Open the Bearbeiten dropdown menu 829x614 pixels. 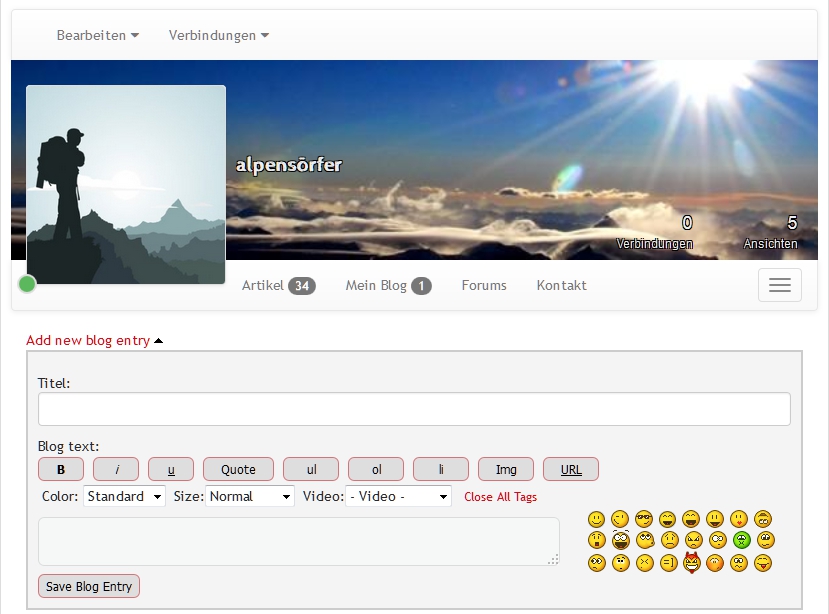[97, 35]
